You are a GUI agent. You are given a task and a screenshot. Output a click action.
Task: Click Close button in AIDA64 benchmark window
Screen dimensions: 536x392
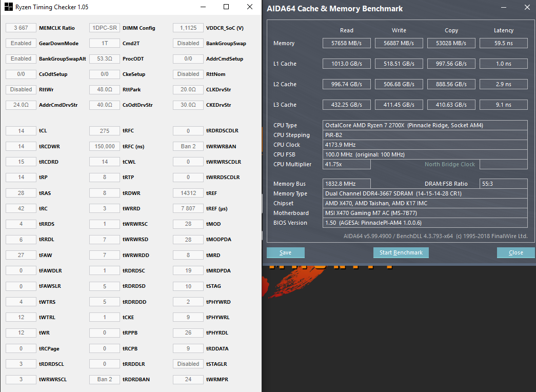[x=516, y=252]
